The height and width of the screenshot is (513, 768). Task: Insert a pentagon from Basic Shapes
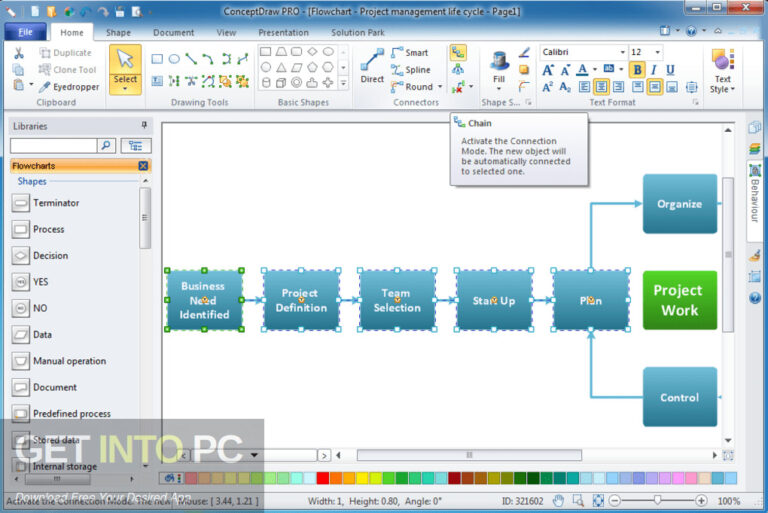312,67
